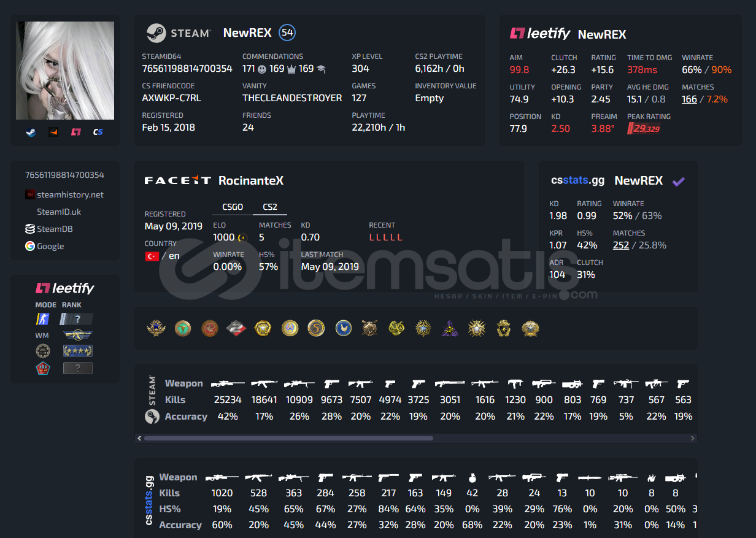Click the unknown rank badge beside mode icon
Screen dimensions: 756x538
[x=77, y=319]
